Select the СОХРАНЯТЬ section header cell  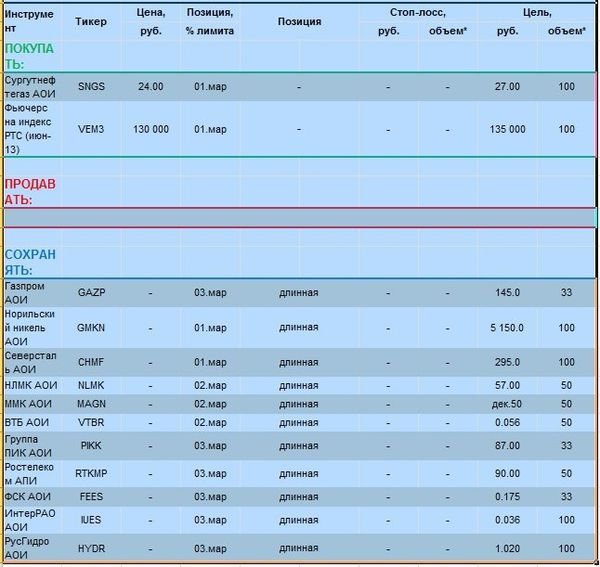click(32, 262)
